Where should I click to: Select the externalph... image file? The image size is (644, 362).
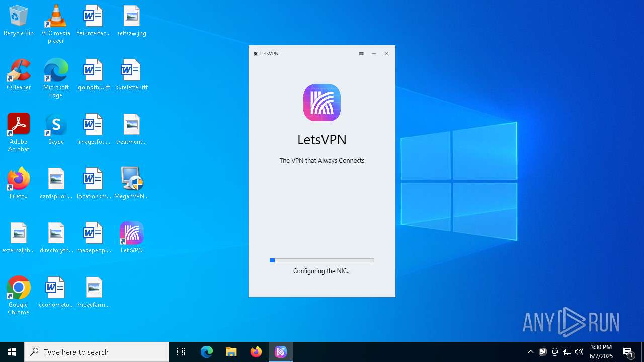(x=19, y=238)
